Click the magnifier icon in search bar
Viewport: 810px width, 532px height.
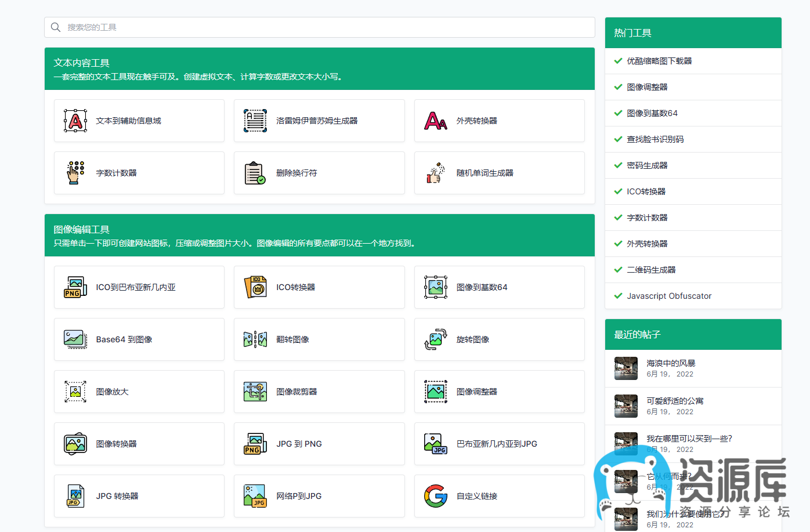[56, 27]
